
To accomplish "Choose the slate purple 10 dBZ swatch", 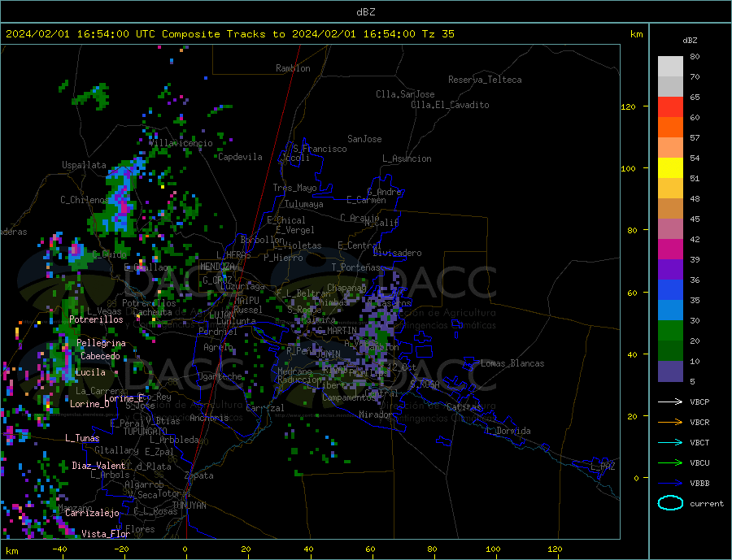I will (670, 371).
